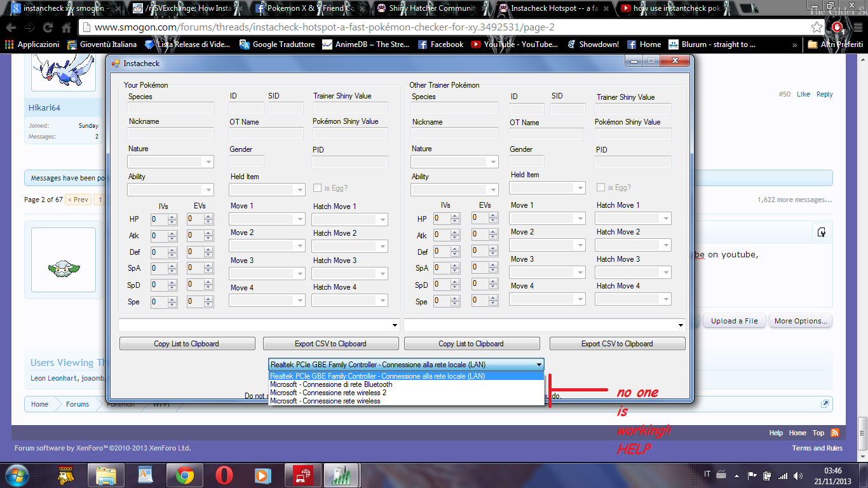The width and height of the screenshot is (868, 488).
Task: Select the Realtek PCIe GBE Family Controller entry
Action: click(407, 376)
